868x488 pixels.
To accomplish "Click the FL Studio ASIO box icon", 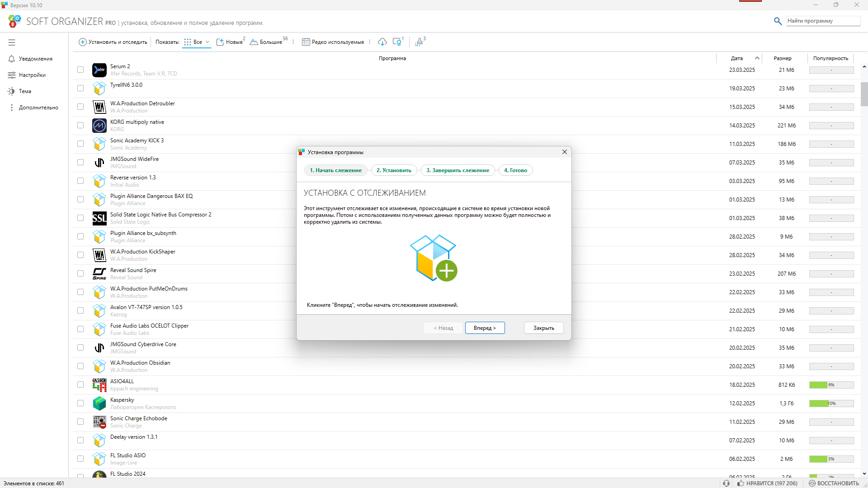I will click(x=99, y=459).
